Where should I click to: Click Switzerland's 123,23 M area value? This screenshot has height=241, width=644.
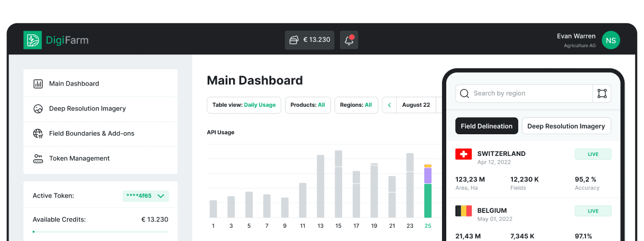470,179
